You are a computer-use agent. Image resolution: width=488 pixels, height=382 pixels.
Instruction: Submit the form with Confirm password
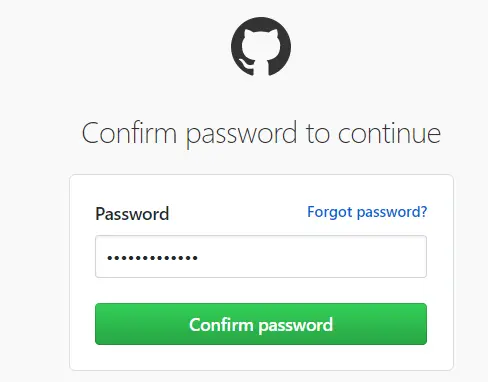pyautogui.click(x=261, y=324)
